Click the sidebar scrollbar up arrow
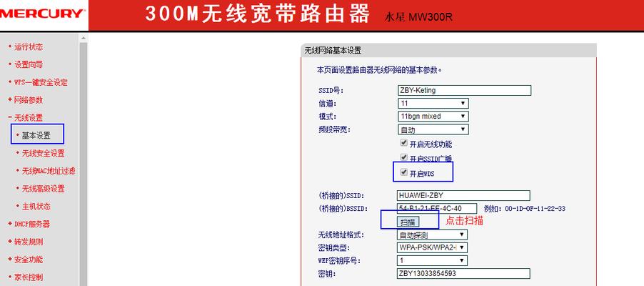 point(84,38)
